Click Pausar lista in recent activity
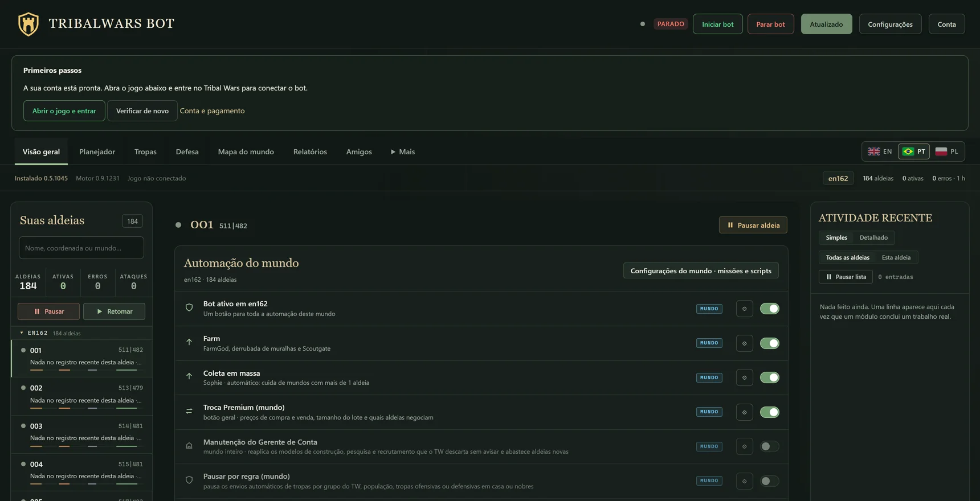The image size is (980, 501). [x=846, y=277]
